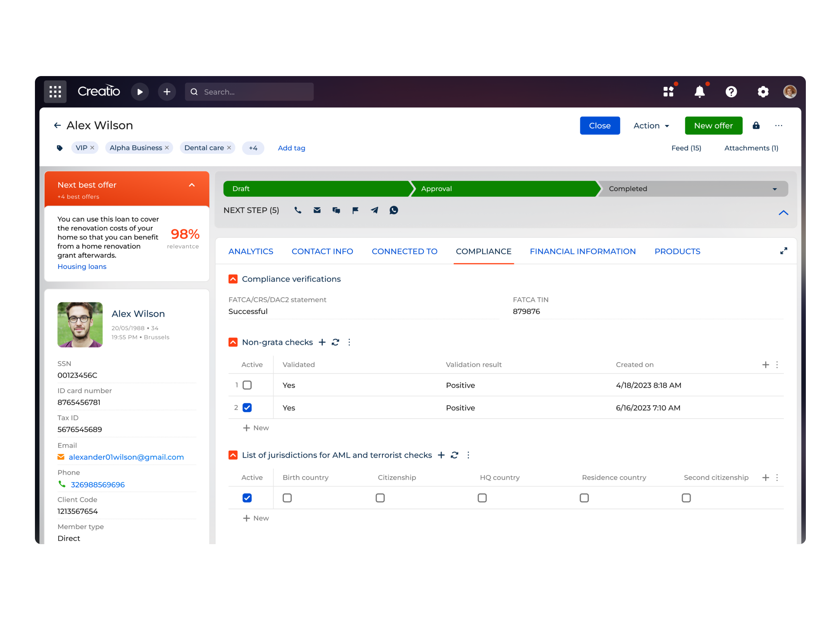This screenshot has width=840, height=621.
Task: Switch to the Financial Information tab
Action: click(x=583, y=251)
